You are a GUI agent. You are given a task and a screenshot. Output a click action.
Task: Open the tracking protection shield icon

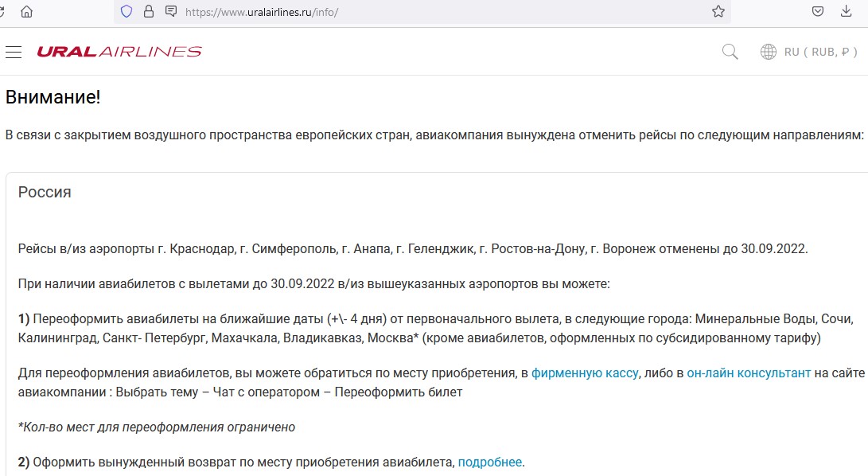(x=126, y=12)
